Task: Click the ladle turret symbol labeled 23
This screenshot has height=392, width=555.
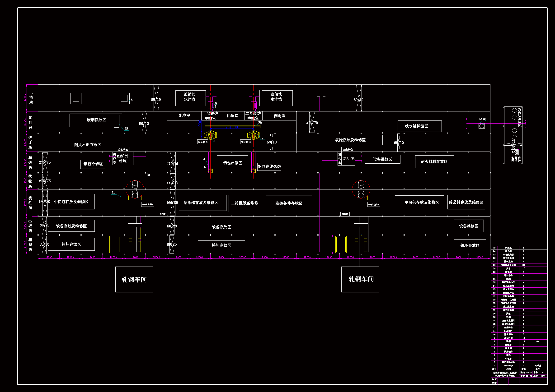Action: point(135,189)
